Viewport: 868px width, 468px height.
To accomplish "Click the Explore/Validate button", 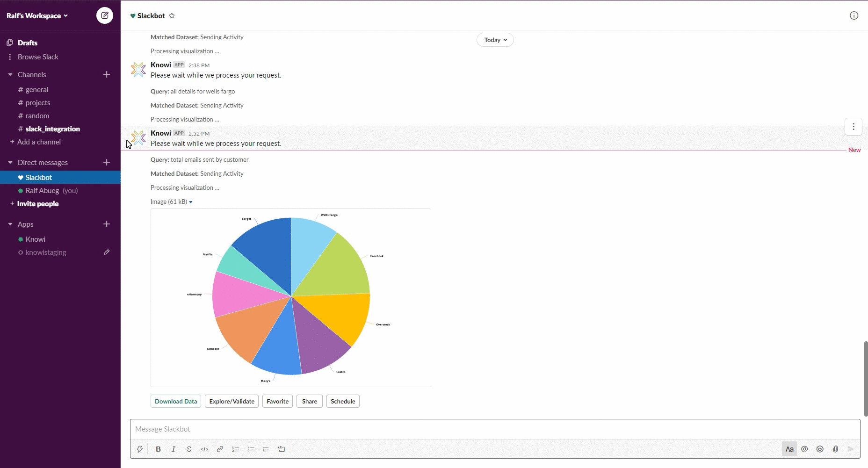I will [231, 401].
